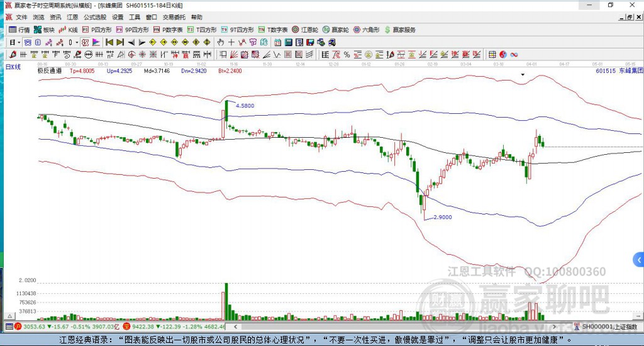
Task: Open the 浏览 menu
Action: 38,17
